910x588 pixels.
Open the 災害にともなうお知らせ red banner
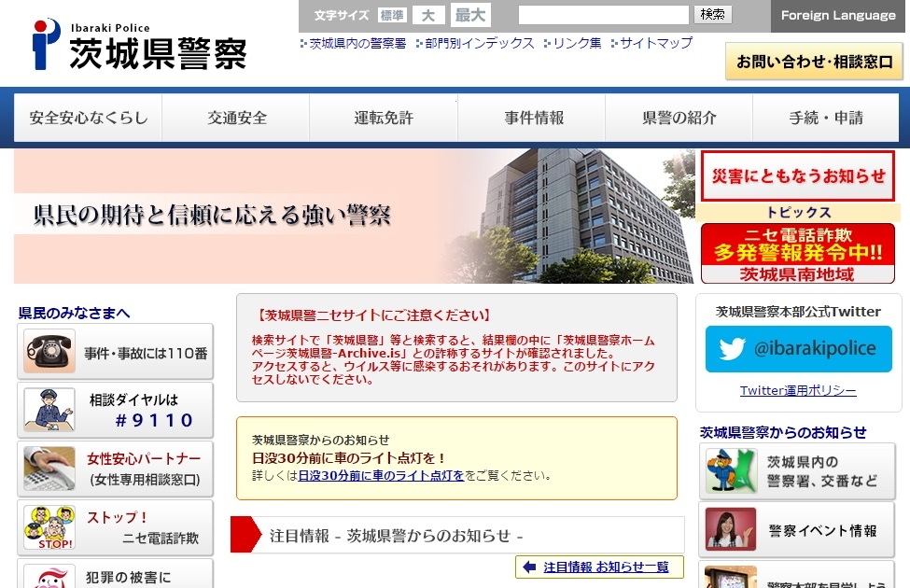pyautogui.click(x=798, y=175)
